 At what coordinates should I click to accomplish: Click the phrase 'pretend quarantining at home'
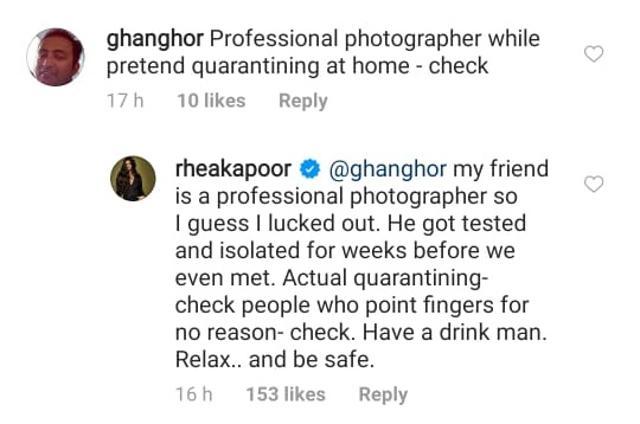coord(258,67)
